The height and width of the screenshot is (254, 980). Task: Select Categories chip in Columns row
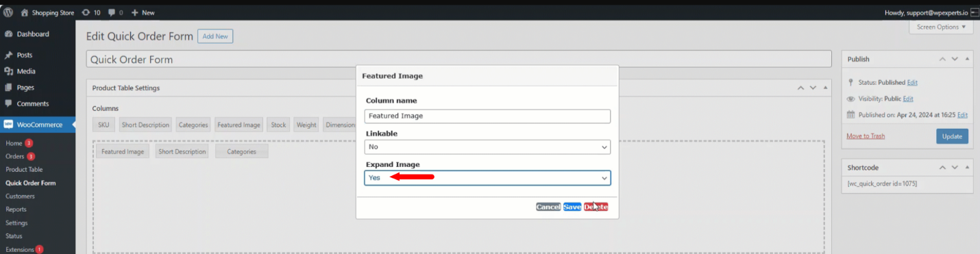pyautogui.click(x=193, y=125)
